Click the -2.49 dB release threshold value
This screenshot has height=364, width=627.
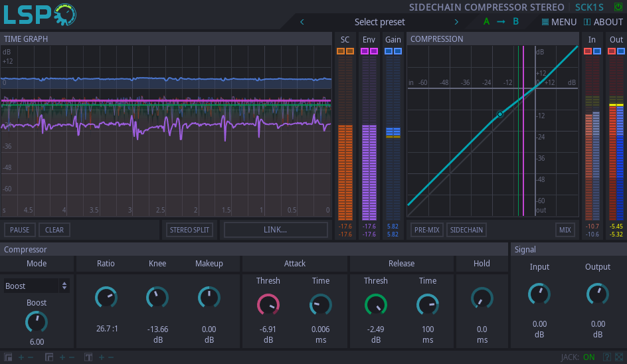[375, 329]
